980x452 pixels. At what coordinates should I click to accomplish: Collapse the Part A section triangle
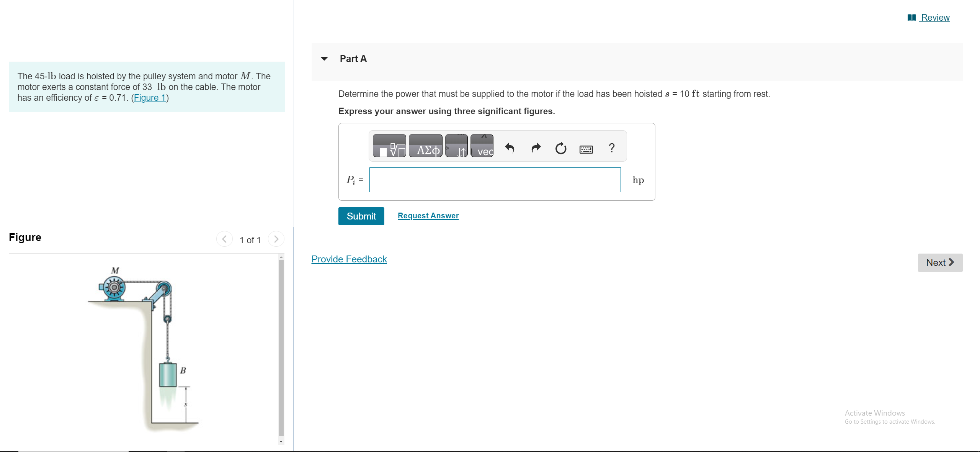point(324,59)
